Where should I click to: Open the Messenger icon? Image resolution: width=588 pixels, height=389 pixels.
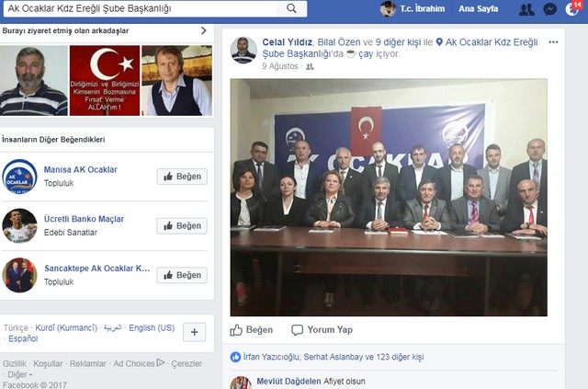point(549,9)
